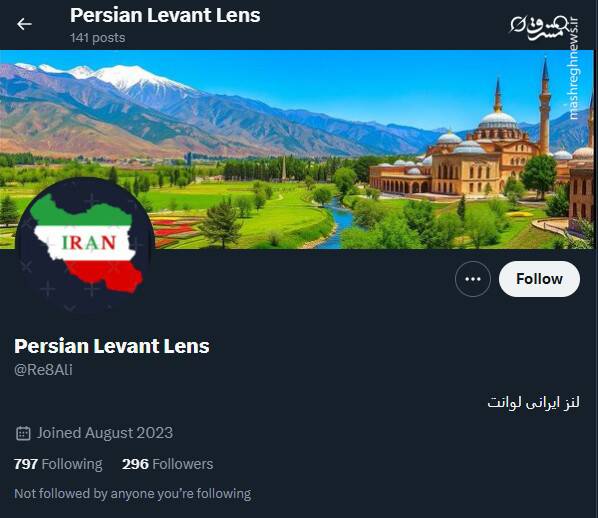Screen dimensions: 598x518
Task: Click the red flower beds in the banner
Action: 174,229
